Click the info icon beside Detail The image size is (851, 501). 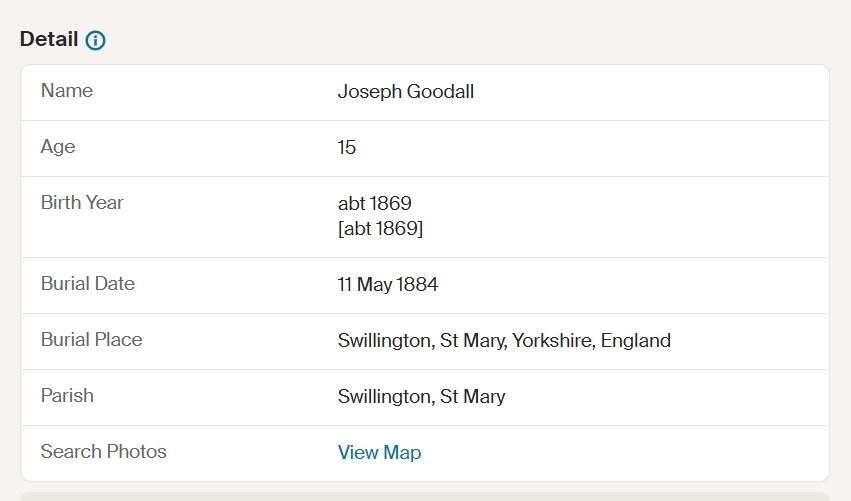click(96, 40)
